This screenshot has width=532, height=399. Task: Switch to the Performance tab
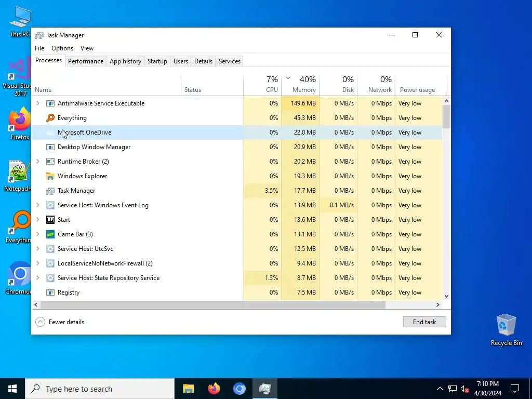(86, 61)
